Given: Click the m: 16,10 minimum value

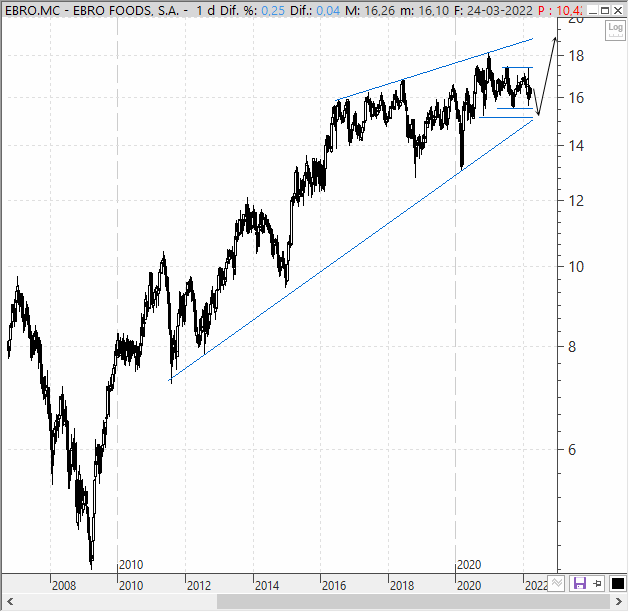Looking at the screenshot, I should coord(425,11).
